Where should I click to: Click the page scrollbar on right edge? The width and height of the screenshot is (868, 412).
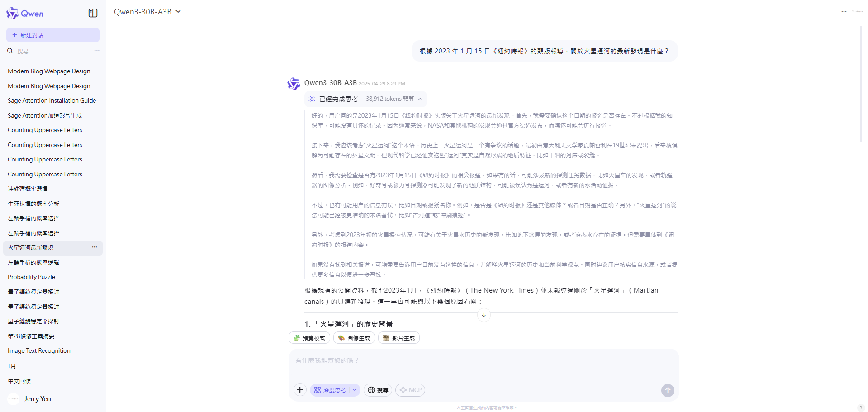click(x=861, y=84)
